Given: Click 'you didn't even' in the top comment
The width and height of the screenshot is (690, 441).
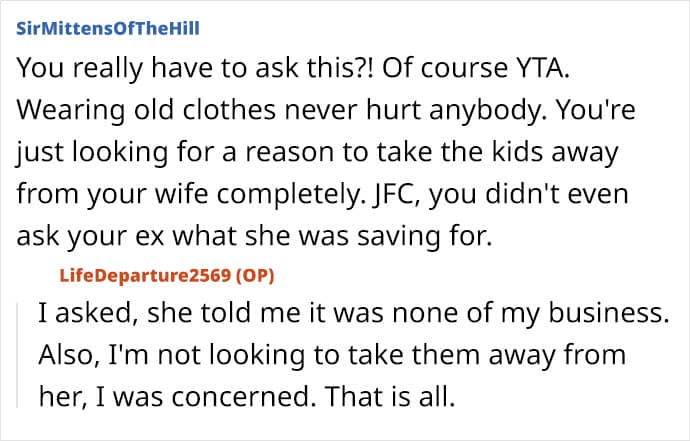Looking at the screenshot, I should tap(529, 194).
